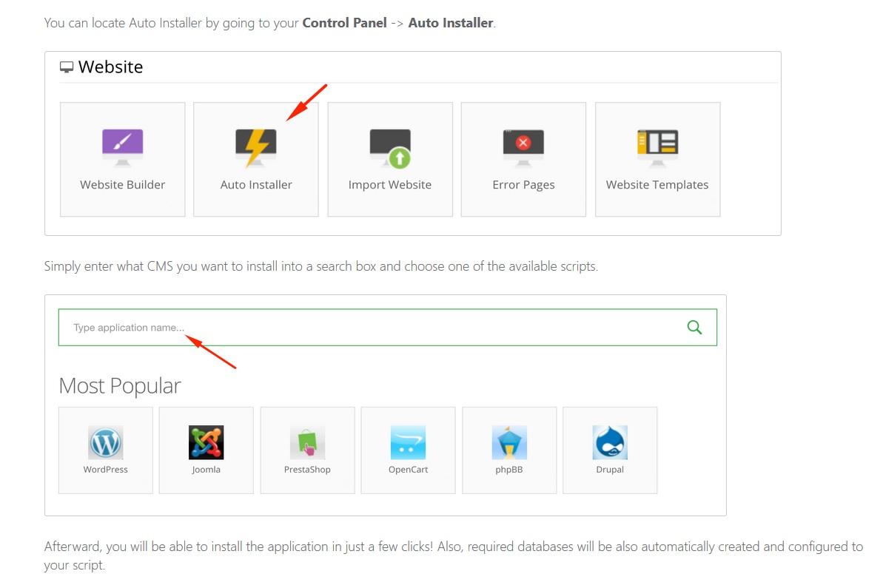The width and height of the screenshot is (883, 588).
Task: Click the 'Afterward, you will be able' paragraph
Action: point(453,555)
